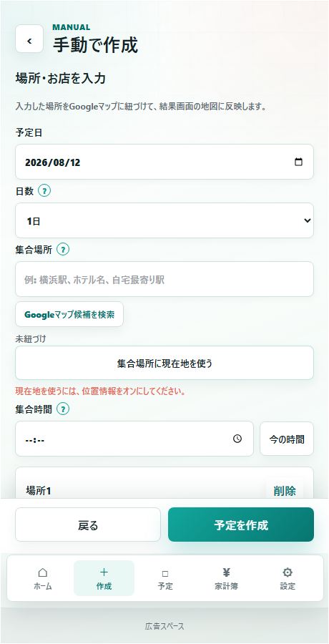Viewport: 329px width, 644px height.
Task: Click the 戻る button
Action: pos(88,525)
